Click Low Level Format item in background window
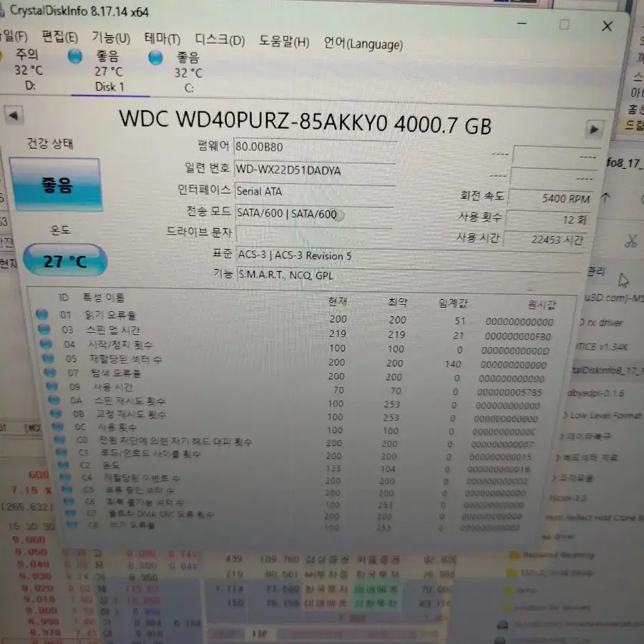644x644 pixels. pos(605,415)
